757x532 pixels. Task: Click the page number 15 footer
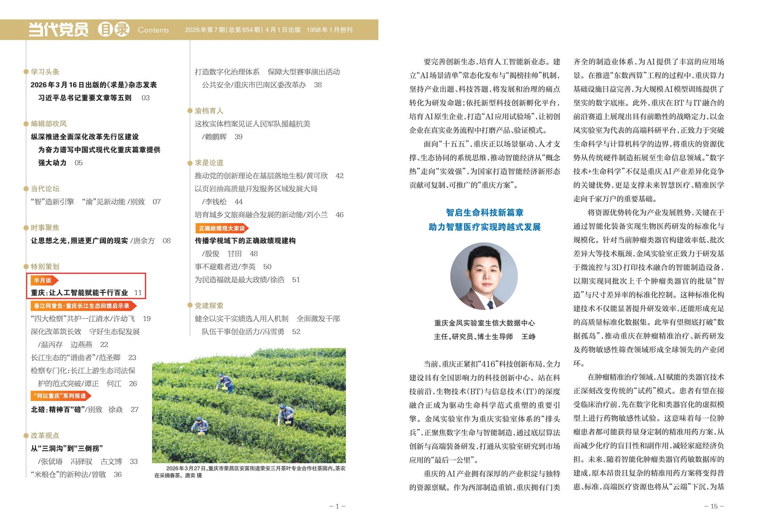pyautogui.click(x=714, y=506)
